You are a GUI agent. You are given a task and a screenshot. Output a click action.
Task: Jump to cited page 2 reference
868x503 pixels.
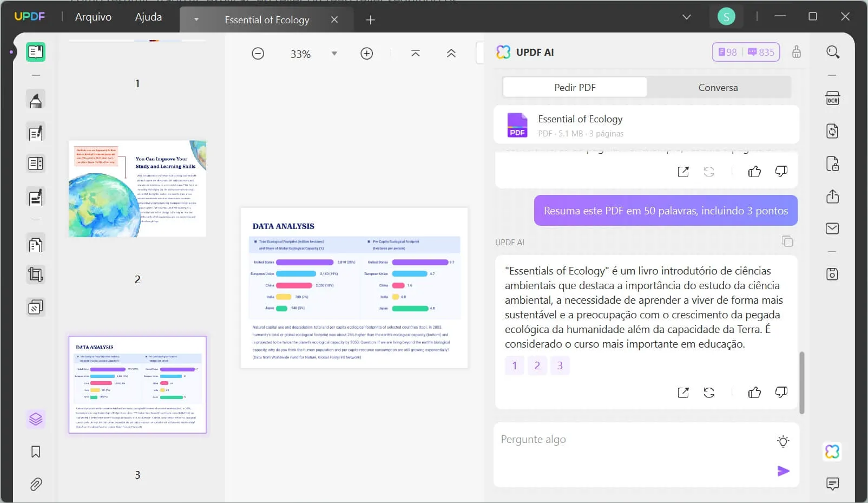point(537,365)
